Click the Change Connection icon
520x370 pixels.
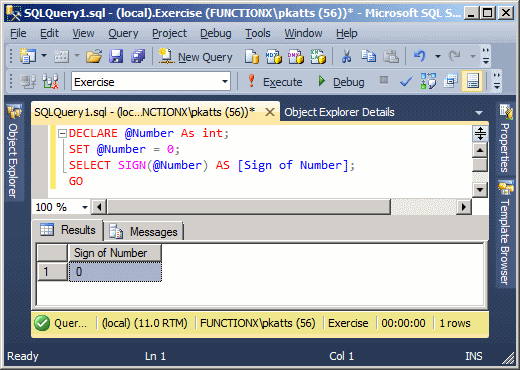coord(50,82)
